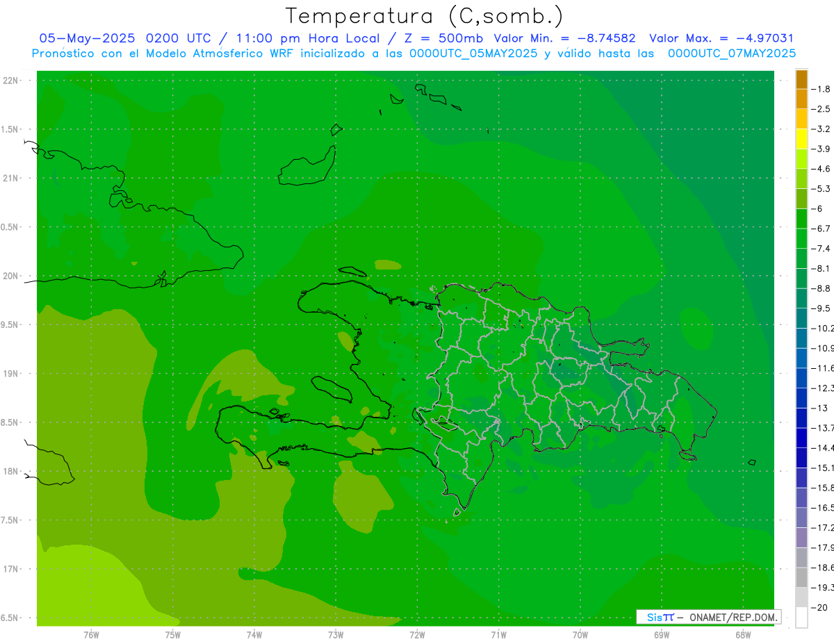Click the 'SisTT - ONAMET/REP.DOM.' credit label
Viewport: 834px width, 644px height.
pyautogui.click(x=708, y=617)
